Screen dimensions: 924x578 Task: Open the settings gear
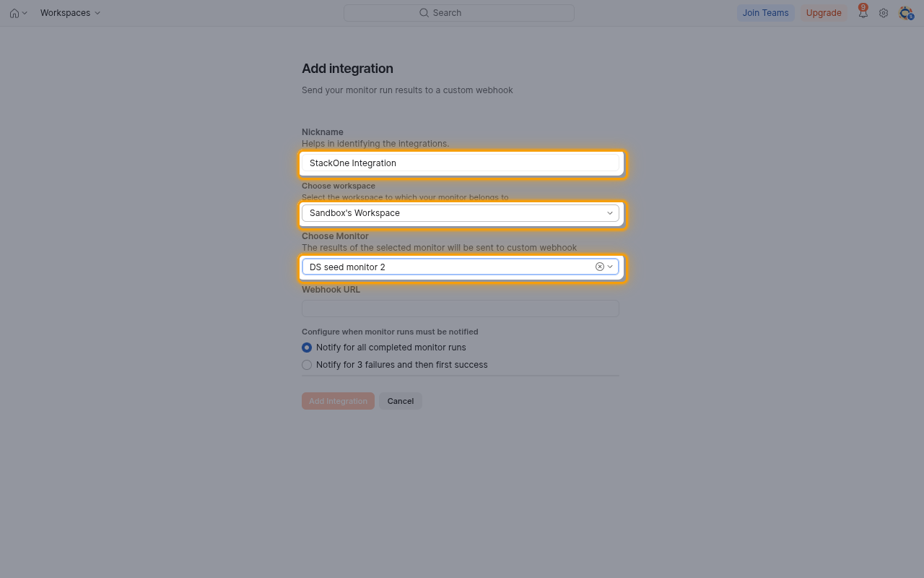[x=884, y=13]
